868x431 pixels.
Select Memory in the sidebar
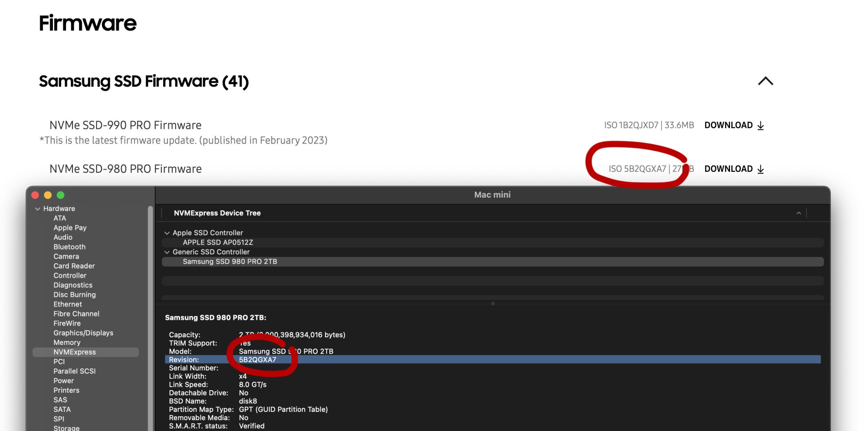coord(67,342)
